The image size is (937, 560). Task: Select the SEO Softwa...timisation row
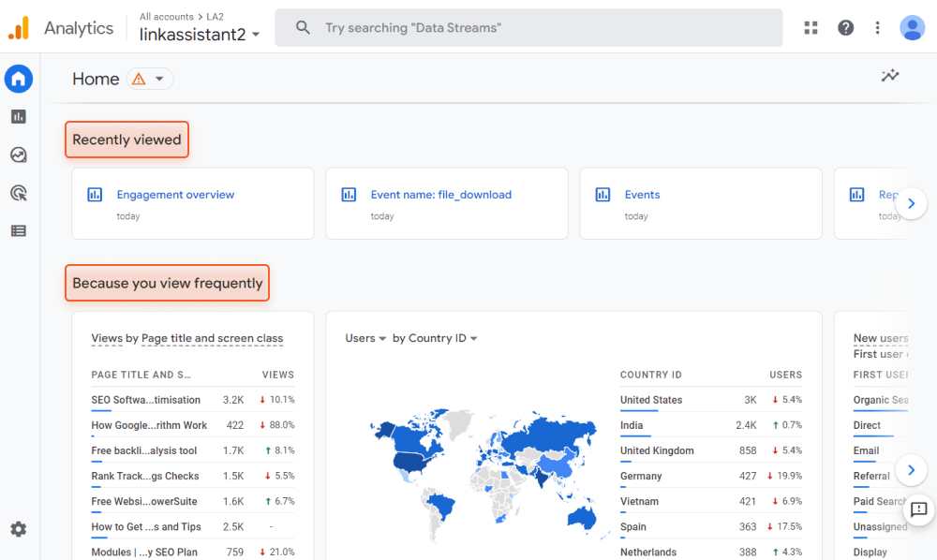click(192, 400)
